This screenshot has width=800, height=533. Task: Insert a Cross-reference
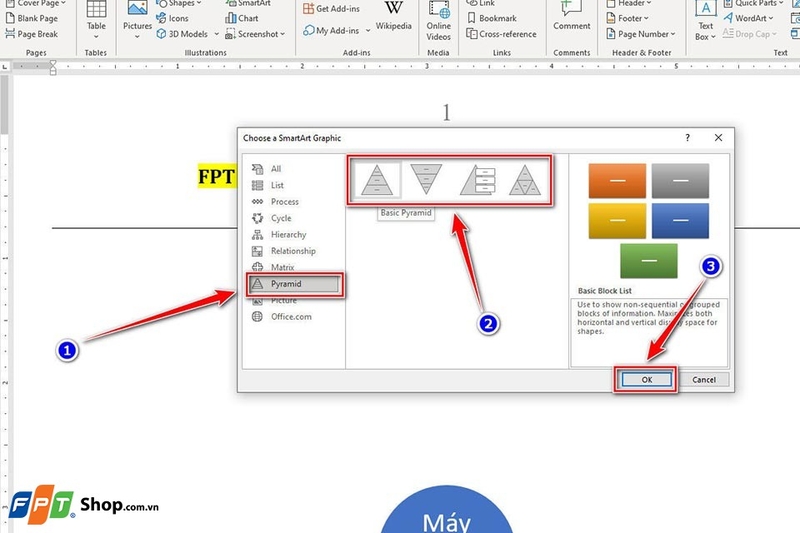502,34
